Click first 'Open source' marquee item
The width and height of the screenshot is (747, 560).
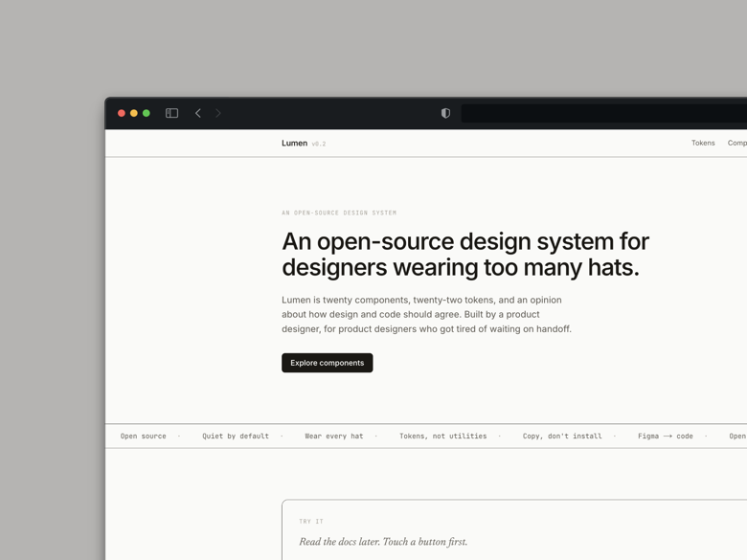[x=144, y=437]
